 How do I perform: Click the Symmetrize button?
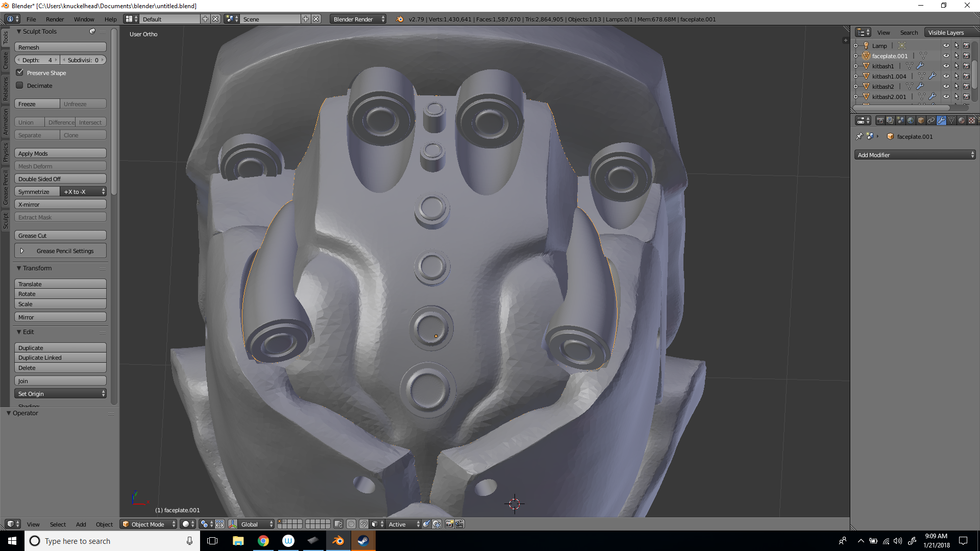coord(37,191)
